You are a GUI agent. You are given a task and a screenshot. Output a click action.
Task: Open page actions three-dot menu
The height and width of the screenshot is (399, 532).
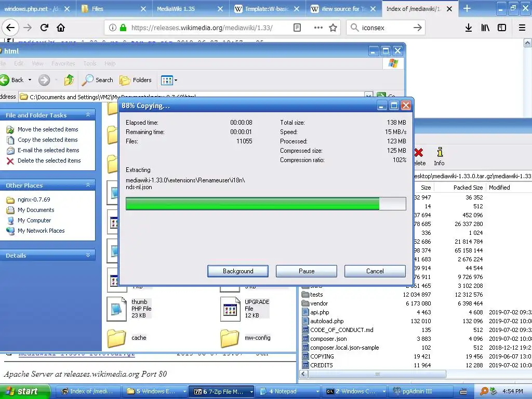coord(318,28)
